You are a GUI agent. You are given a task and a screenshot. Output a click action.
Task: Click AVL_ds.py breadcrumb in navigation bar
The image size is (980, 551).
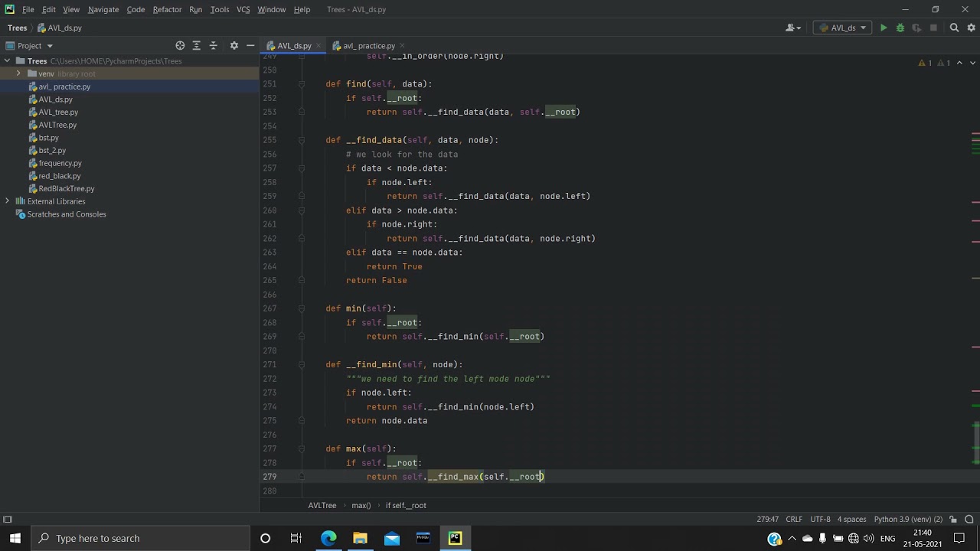60,28
